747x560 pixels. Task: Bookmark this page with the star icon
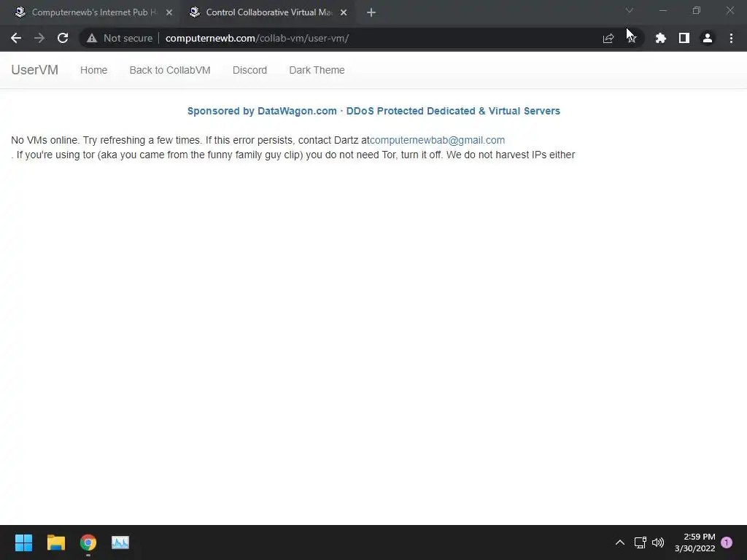pyautogui.click(x=632, y=38)
